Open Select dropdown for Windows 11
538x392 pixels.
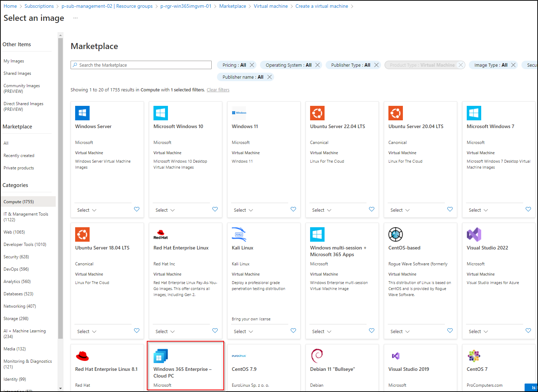pos(243,210)
